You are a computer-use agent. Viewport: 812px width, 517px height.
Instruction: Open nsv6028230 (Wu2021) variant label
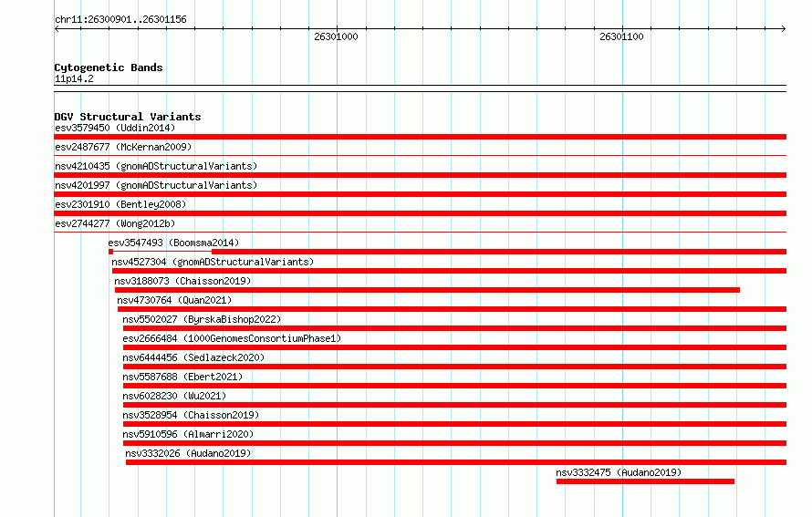(x=174, y=396)
